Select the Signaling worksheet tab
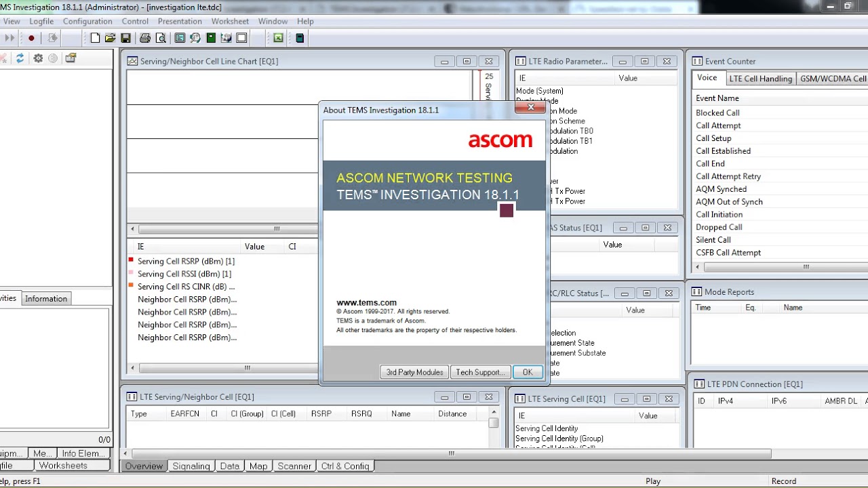Viewport: 868px width, 488px height. (191, 466)
